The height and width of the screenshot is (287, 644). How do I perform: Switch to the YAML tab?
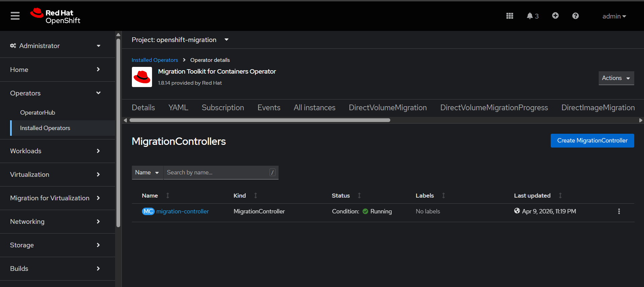[x=178, y=108]
